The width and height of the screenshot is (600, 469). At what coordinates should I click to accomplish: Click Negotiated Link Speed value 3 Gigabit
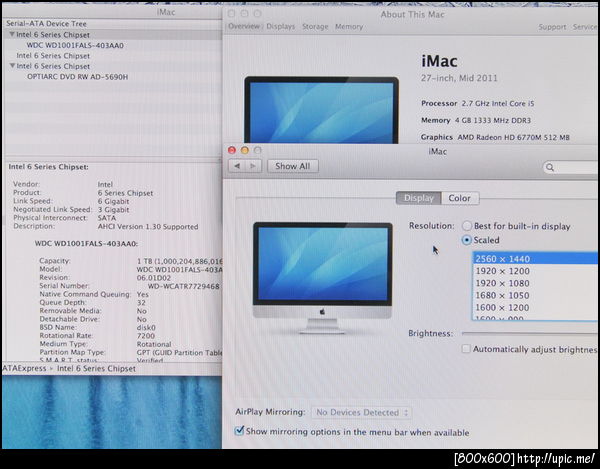[113, 210]
